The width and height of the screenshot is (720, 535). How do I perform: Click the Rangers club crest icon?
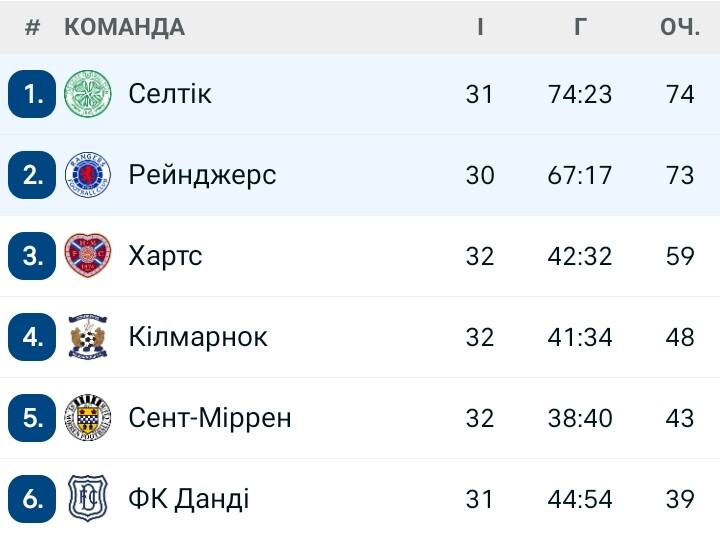click(87, 175)
